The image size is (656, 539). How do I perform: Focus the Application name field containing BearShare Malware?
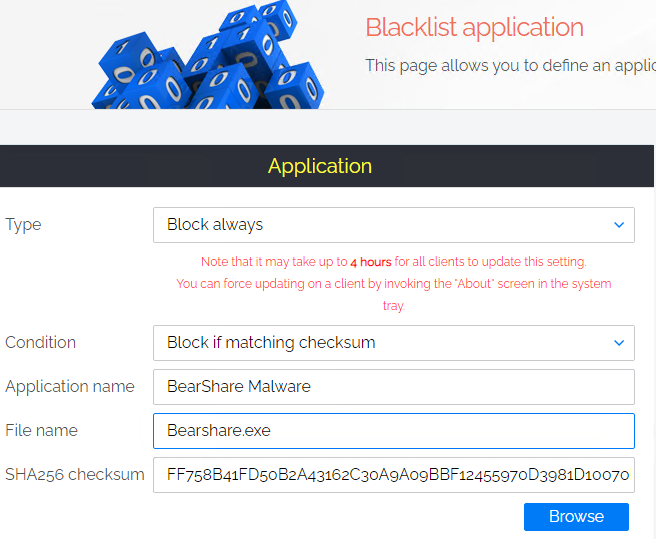[x=394, y=387]
